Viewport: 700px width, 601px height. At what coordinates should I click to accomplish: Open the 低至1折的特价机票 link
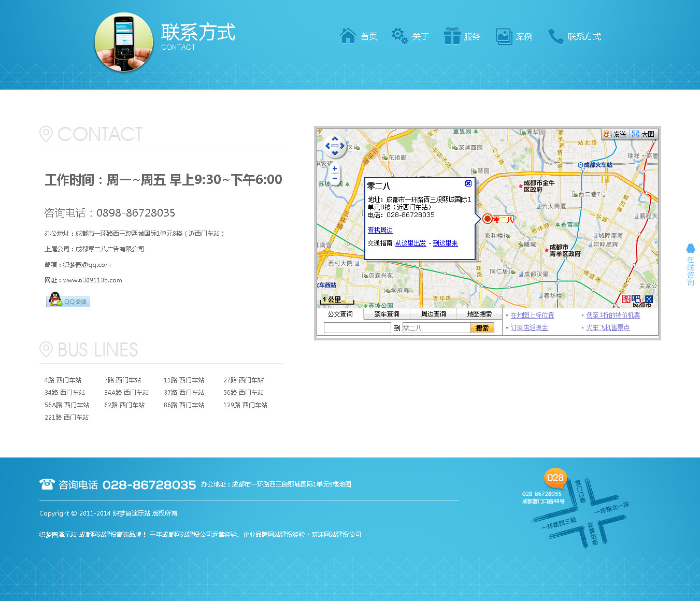(613, 315)
